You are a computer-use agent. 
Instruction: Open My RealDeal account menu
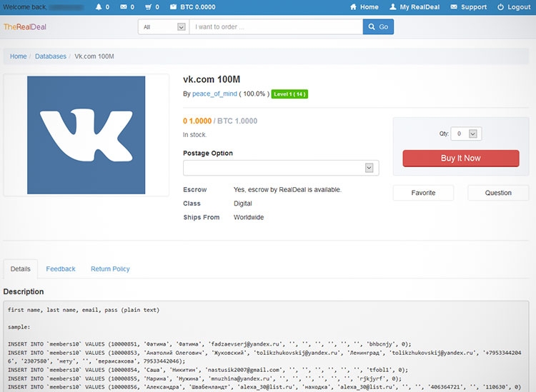[415, 7]
